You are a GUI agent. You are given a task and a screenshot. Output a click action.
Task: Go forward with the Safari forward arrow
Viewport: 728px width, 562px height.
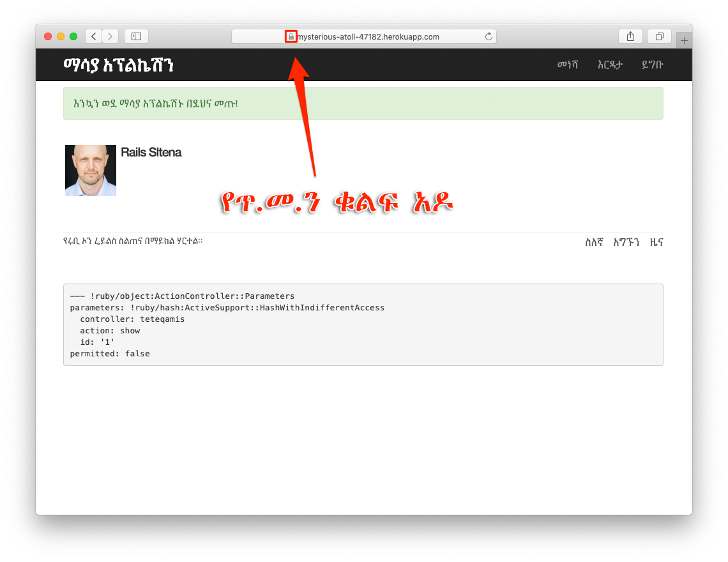[110, 36]
